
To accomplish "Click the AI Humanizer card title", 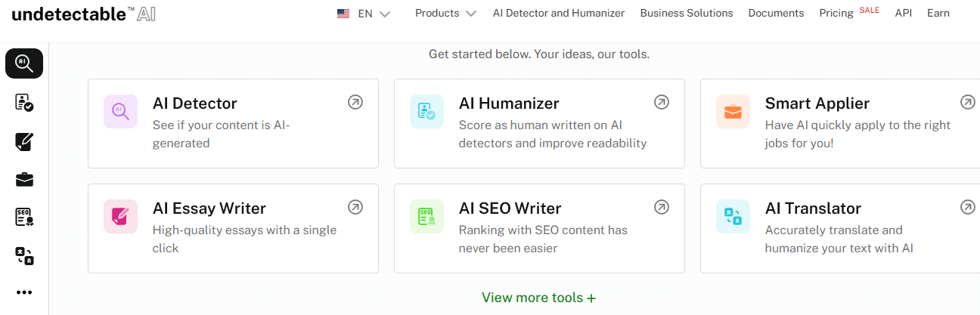I will pyautogui.click(x=509, y=103).
